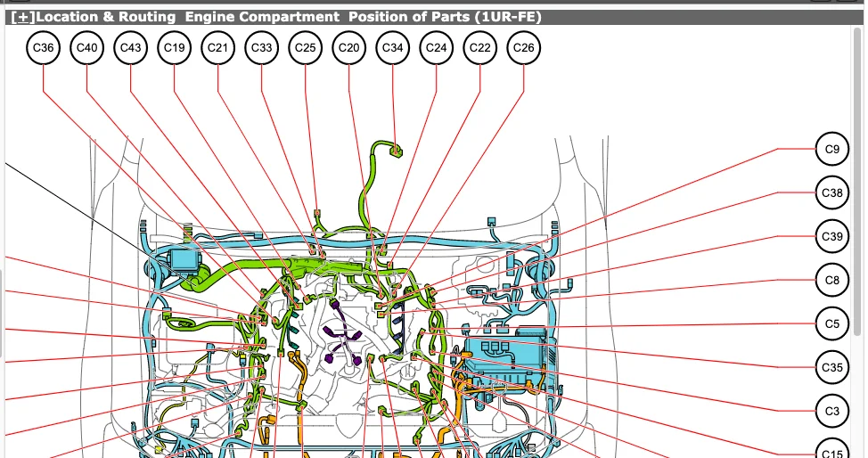
Task: Select the C26 connector label
Action: (x=523, y=48)
